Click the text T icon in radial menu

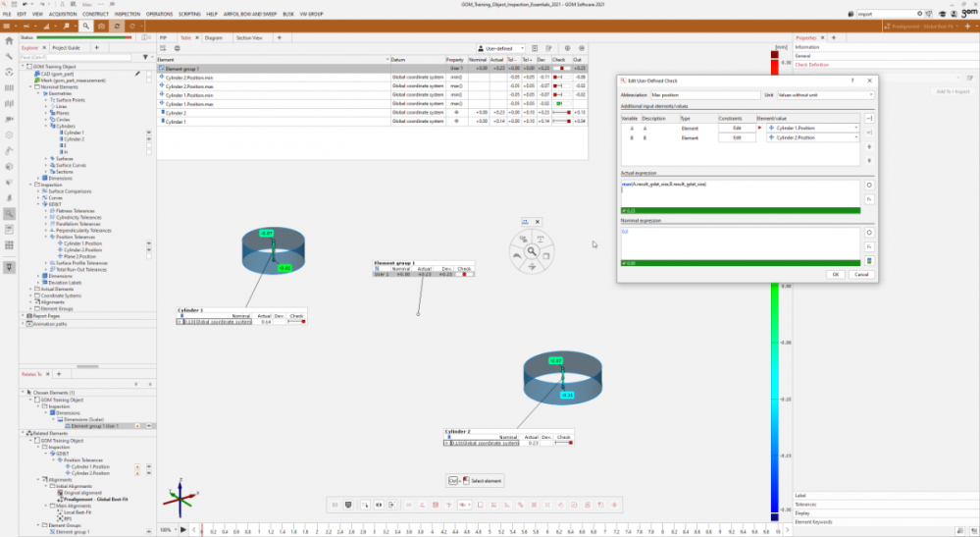pos(541,239)
